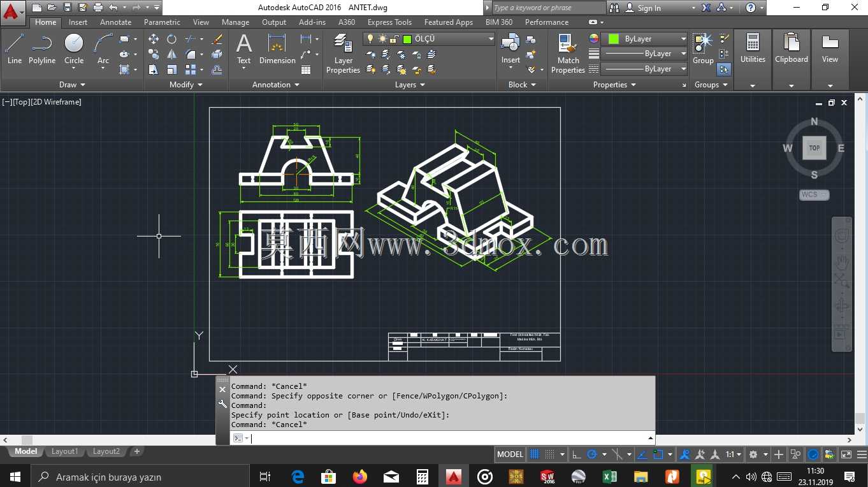The height and width of the screenshot is (487, 868).
Task: Open the Layer Properties manager
Action: click(x=343, y=54)
